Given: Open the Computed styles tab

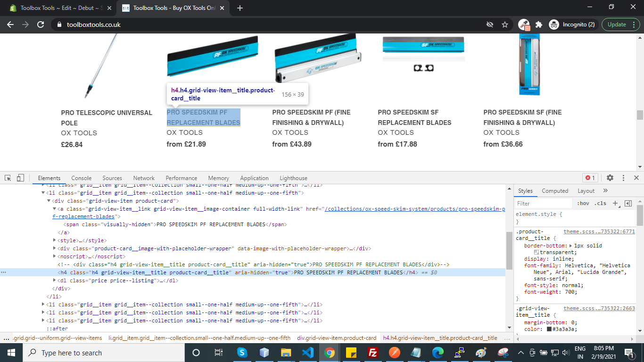Looking at the screenshot, I should click(555, 191).
